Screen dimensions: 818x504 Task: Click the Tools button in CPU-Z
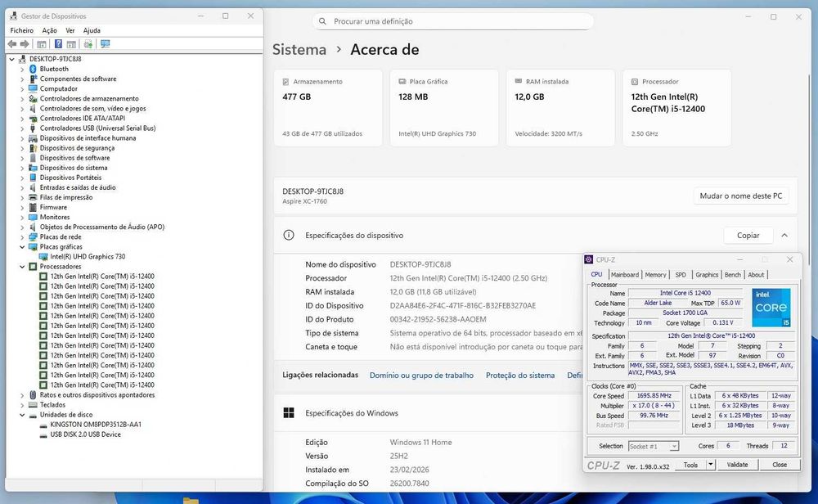(690, 465)
